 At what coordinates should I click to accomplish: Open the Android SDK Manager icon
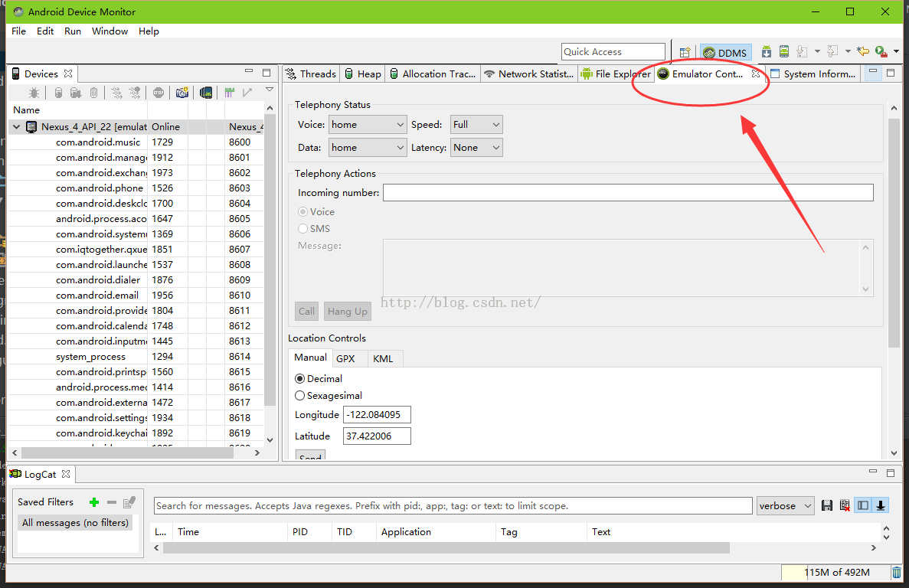point(767,51)
